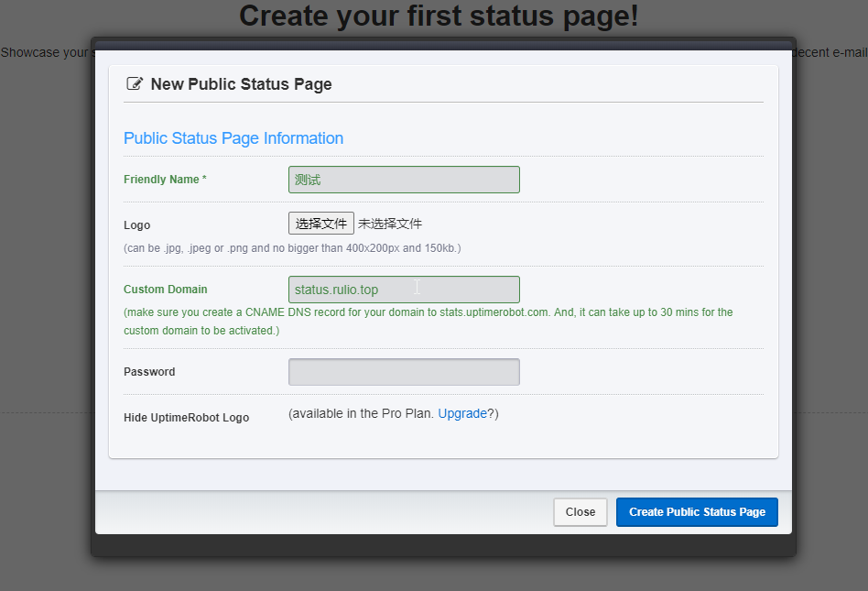Click the Logo field label
868x591 pixels.
(x=136, y=225)
